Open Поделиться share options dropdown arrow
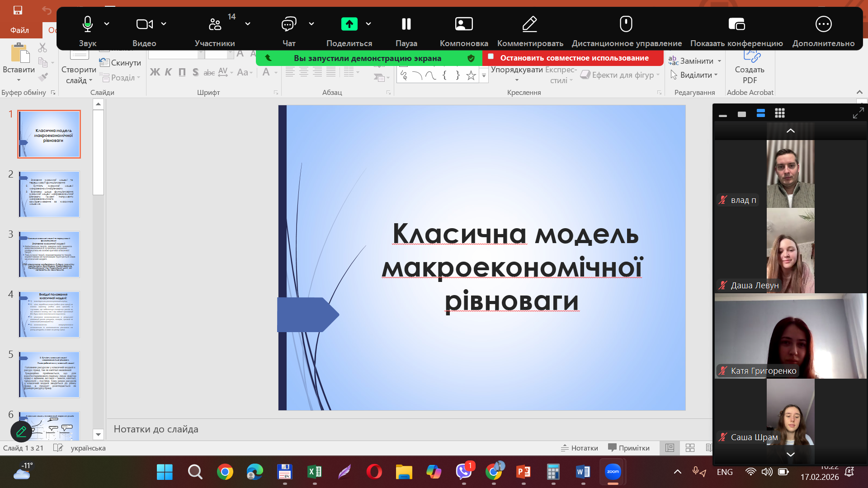The height and width of the screenshot is (488, 868). 368,23
